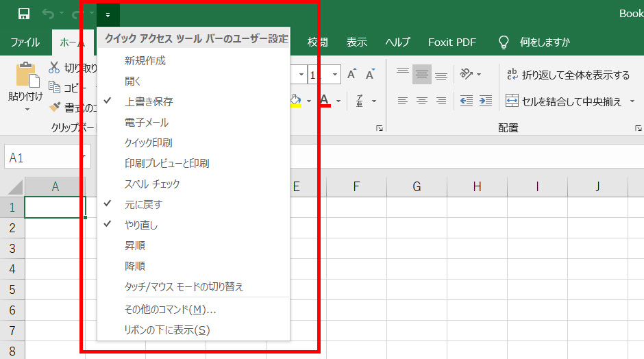Click the text orientation angled icon
This screenshot has height=359, width=644.
466,74
